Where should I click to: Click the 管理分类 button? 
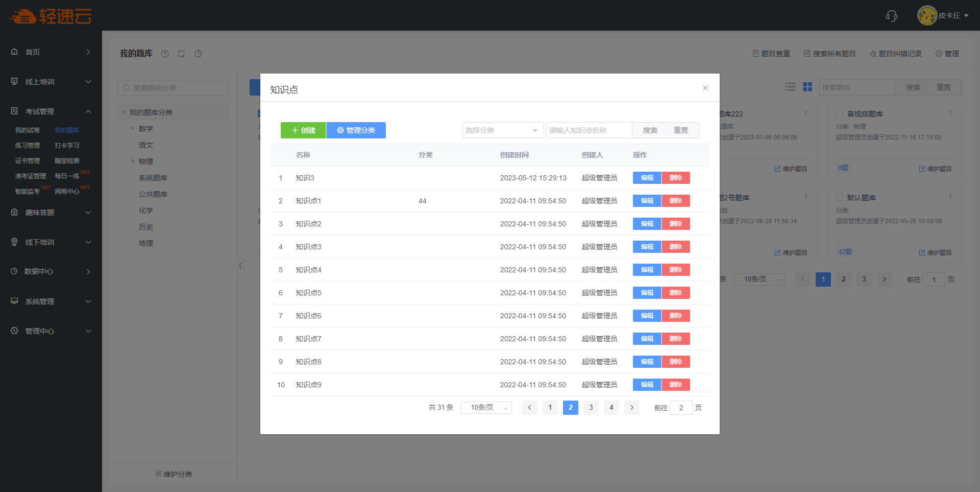(356, 130)
